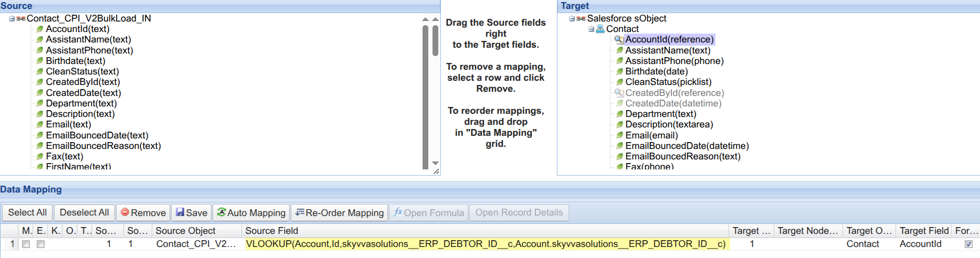Click the Target Node column header
Viewport: 980px width, 258px height.
click(808, 231)
